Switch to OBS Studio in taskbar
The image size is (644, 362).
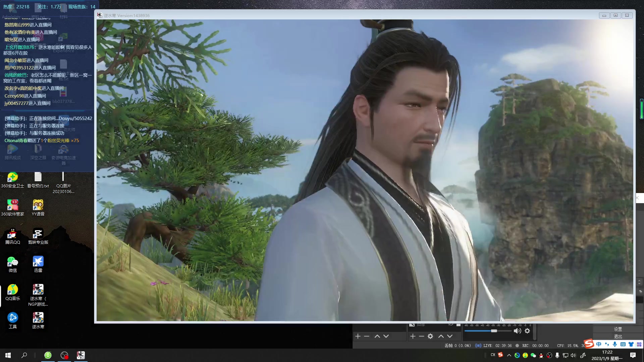tap(64, 355)
